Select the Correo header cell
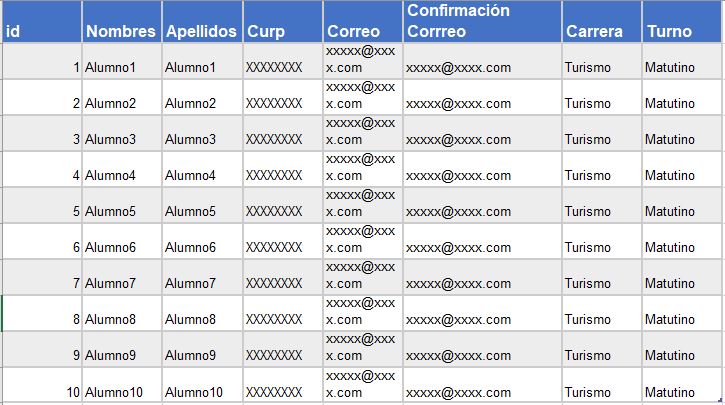 (x=362, y=31)
